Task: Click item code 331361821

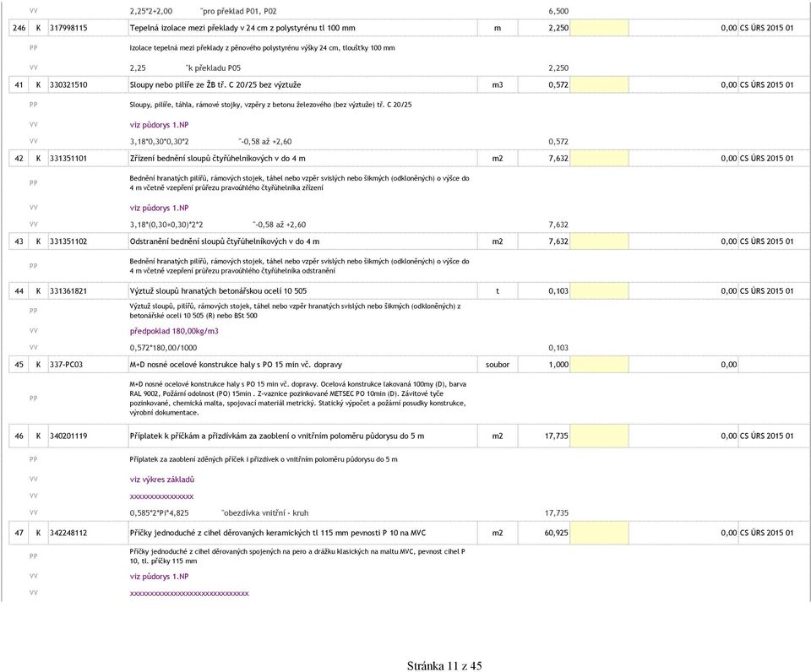Action: [x=68, y=291]
